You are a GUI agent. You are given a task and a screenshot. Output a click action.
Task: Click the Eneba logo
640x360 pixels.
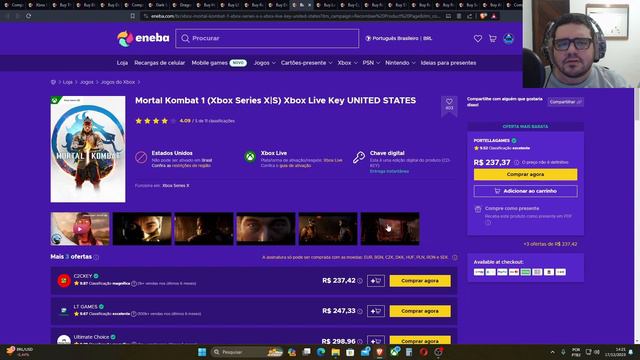coord(143,38)
